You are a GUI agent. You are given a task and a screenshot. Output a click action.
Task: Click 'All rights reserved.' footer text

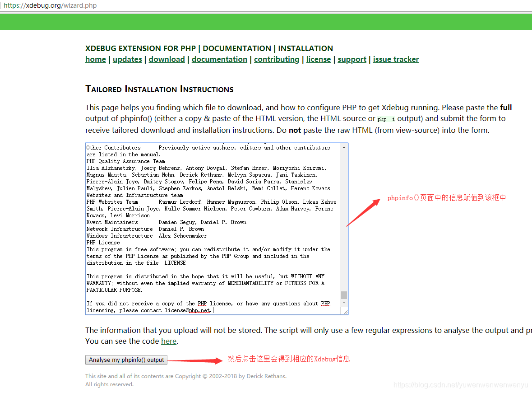[x=109, y=384]
